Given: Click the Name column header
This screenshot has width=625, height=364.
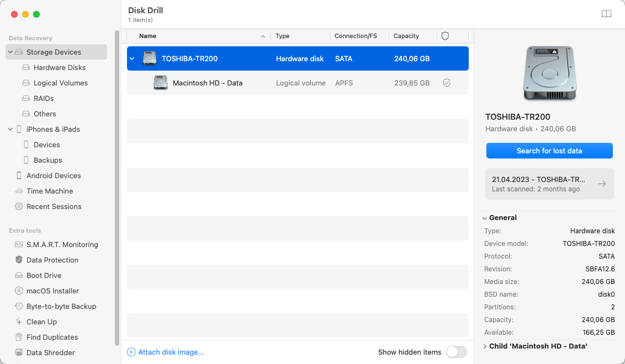Looking at the screenshot, I should tap(147, 36).
